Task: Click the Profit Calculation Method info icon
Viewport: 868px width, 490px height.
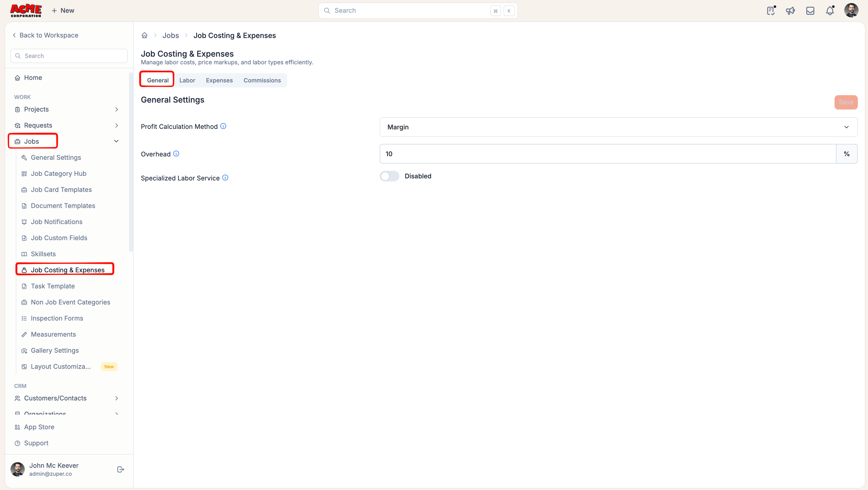Action: coord(223,126)
